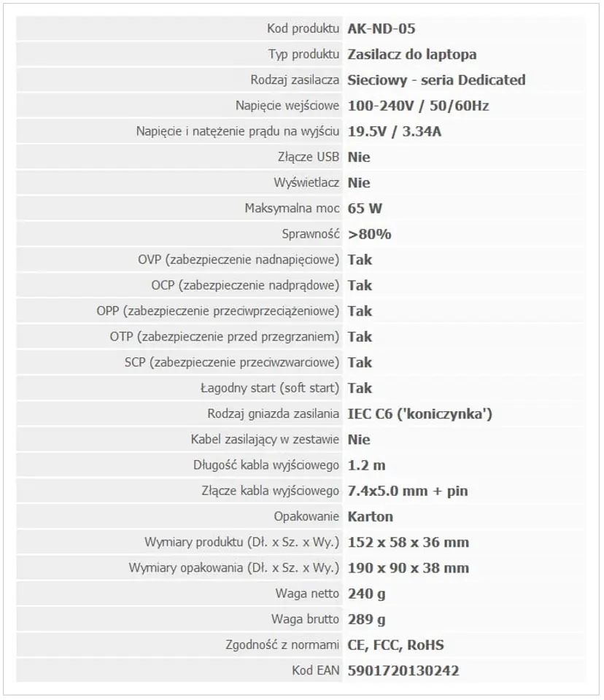Click the gross weight value 289 g

pyautogui.click(x=366, y=620)
